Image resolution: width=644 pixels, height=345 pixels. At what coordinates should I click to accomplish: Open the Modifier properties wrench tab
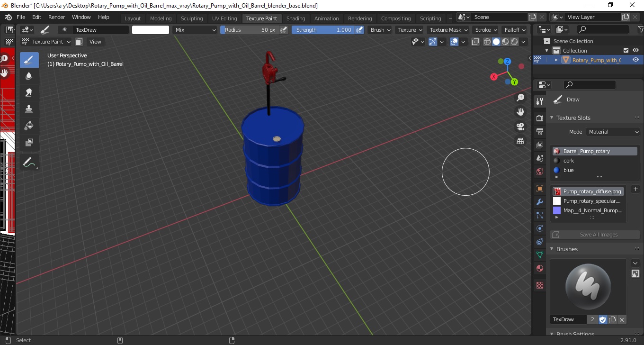pos(539,202)
